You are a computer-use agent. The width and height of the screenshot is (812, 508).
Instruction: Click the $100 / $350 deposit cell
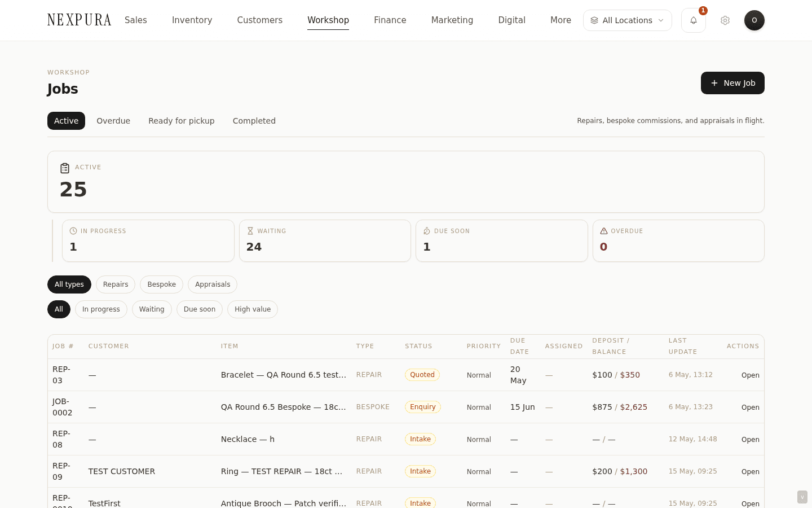tap(616, 375)
